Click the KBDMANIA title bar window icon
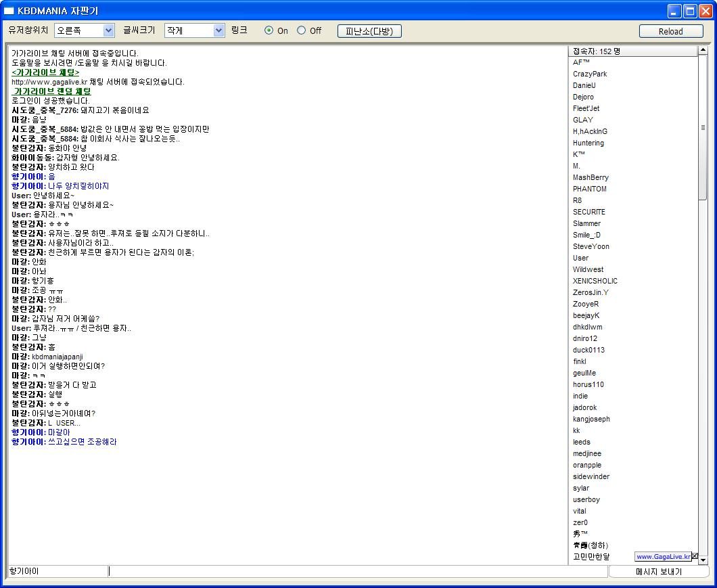 9,11
